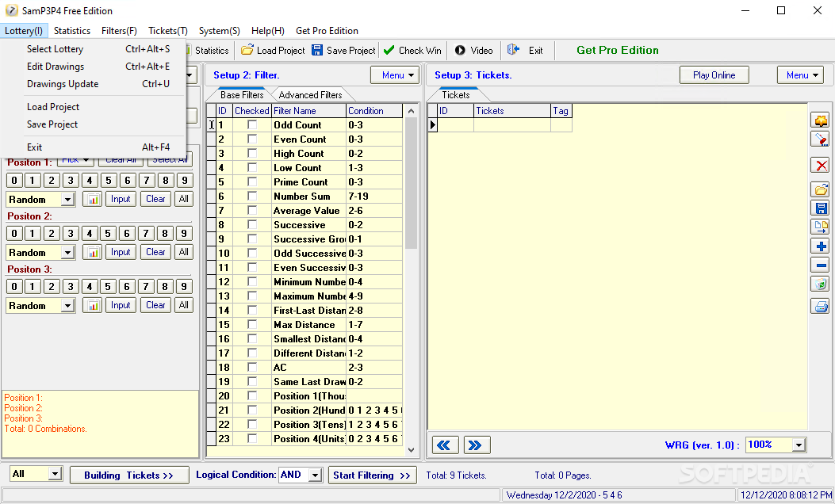This screenshot has width=835, height=504.
Task: Open Video from the toolbar
Action: 474,51
